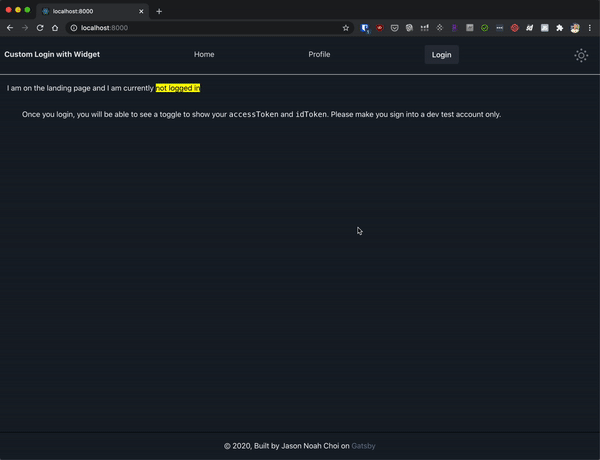
Task: Open the Chrome three-dot menu
Action: click(x=590, y=28)
